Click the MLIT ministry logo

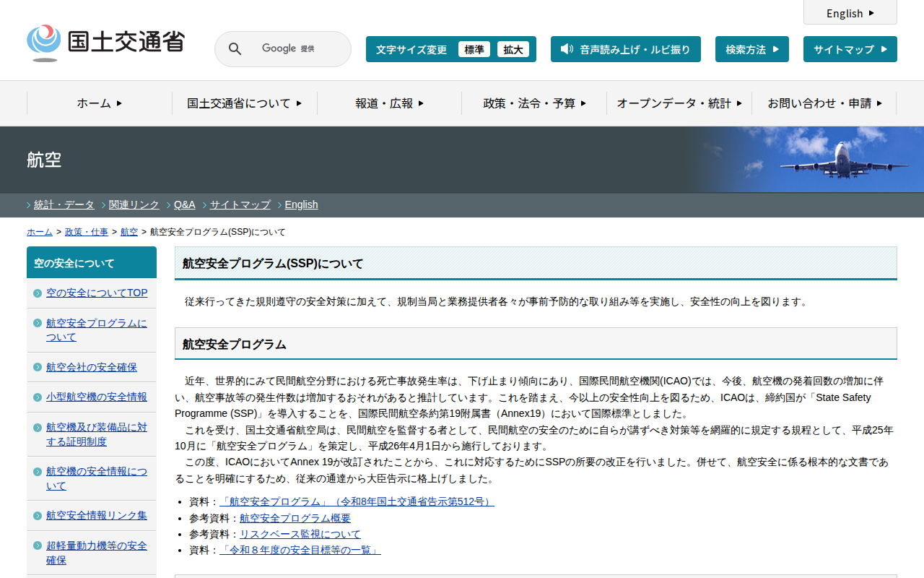(105, 42)
